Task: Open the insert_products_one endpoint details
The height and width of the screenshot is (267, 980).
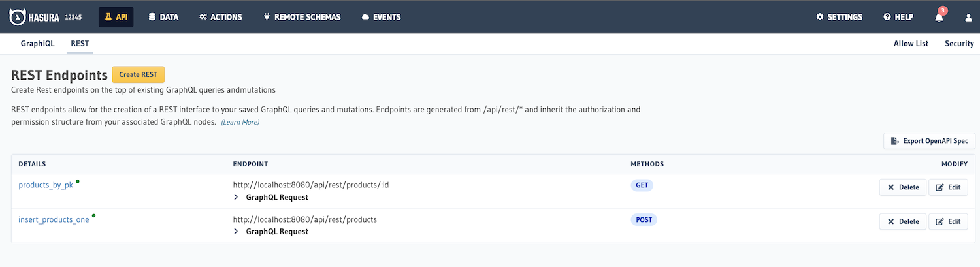Action: tap(54, 220)
